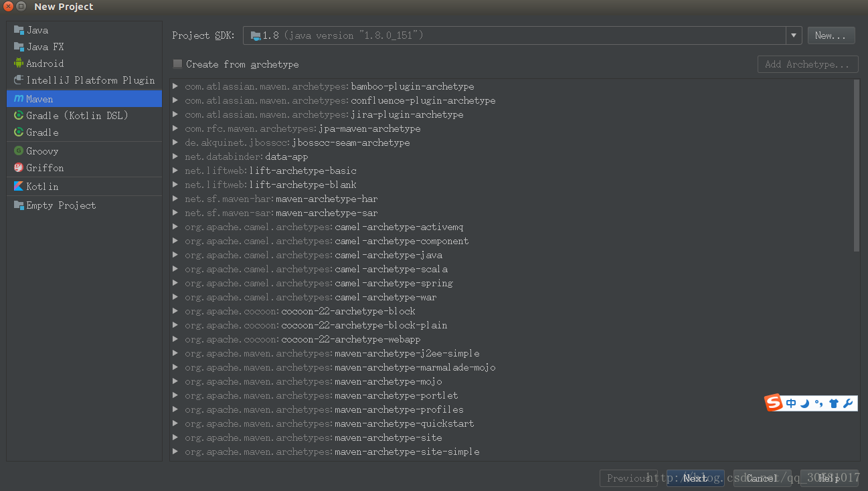Click the Groovy icon
This screenshot has width=868, height=491.
tap(19, 151)
